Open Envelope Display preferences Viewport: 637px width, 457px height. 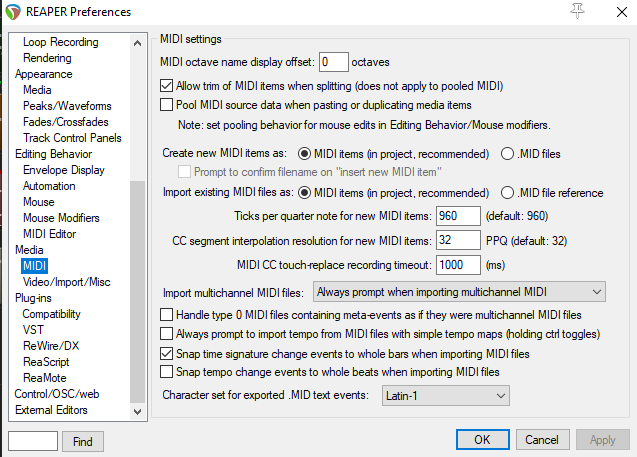tap(64, 170)
